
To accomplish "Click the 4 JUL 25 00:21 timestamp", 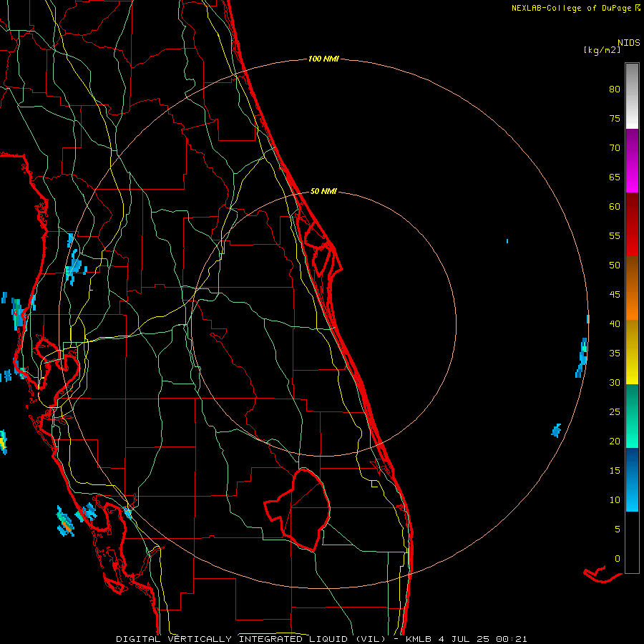I will pos(483,639).
